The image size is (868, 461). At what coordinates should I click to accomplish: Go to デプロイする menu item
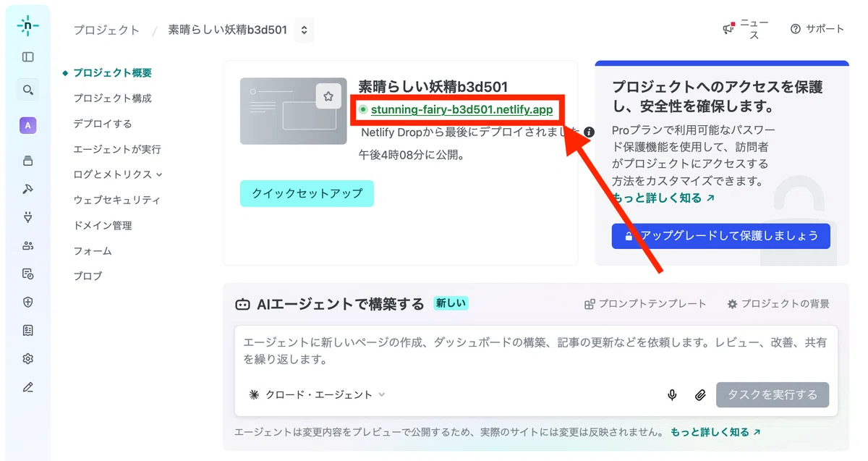click(x=103, y=124)
